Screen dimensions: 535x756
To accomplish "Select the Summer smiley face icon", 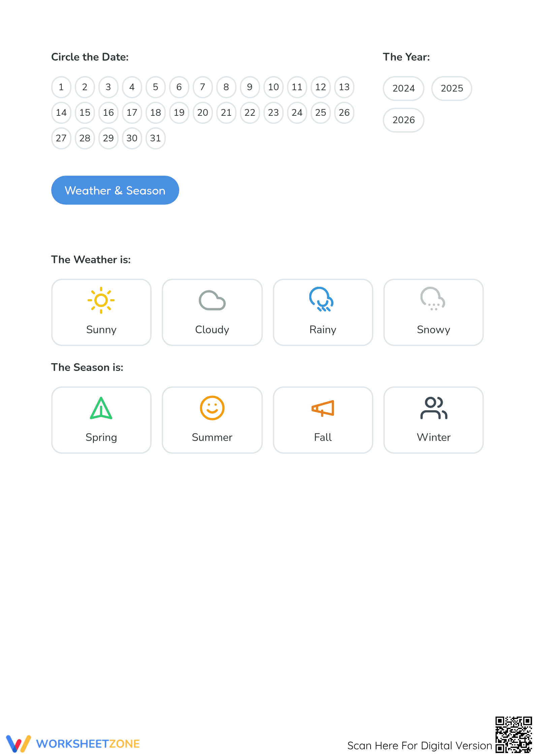I will click(212, 408).
